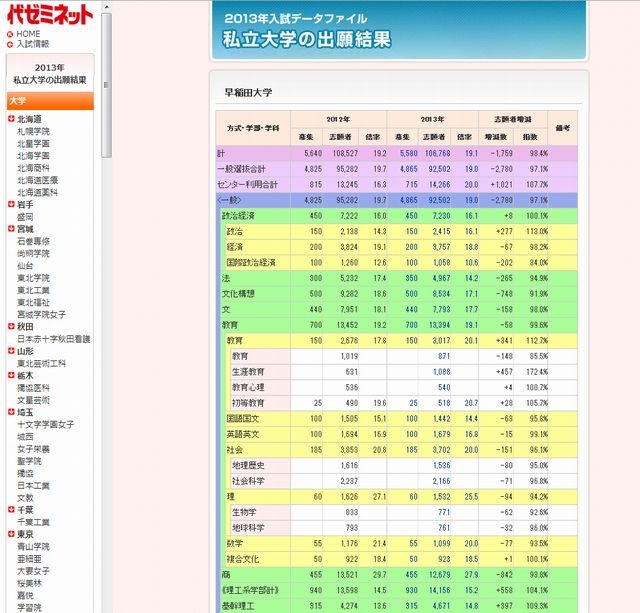Click the 志願者増減 column header
Screen dimensions: 640x613
[x=513, y=119]
